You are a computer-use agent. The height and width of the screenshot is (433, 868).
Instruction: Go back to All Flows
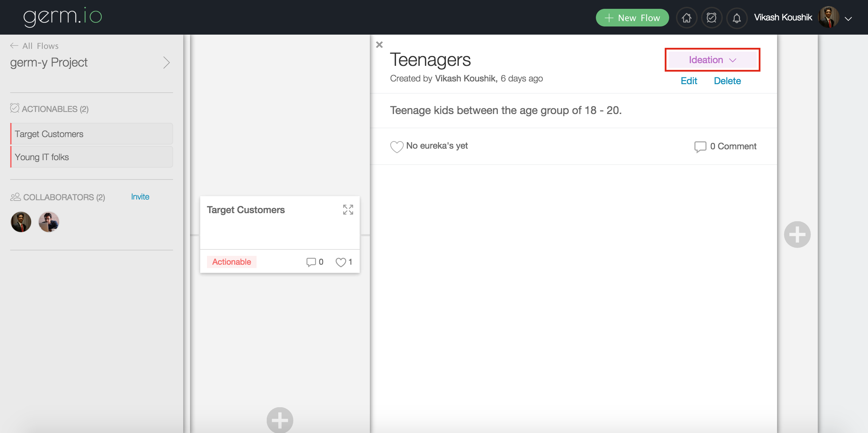pyautogui.click(x=35, y=46)
